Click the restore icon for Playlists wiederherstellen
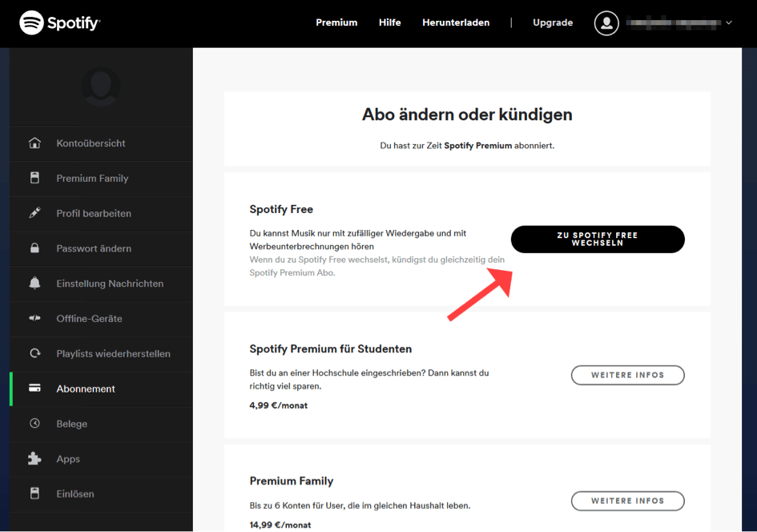Screen dimensions: 757x532 (x=34, y=353)
